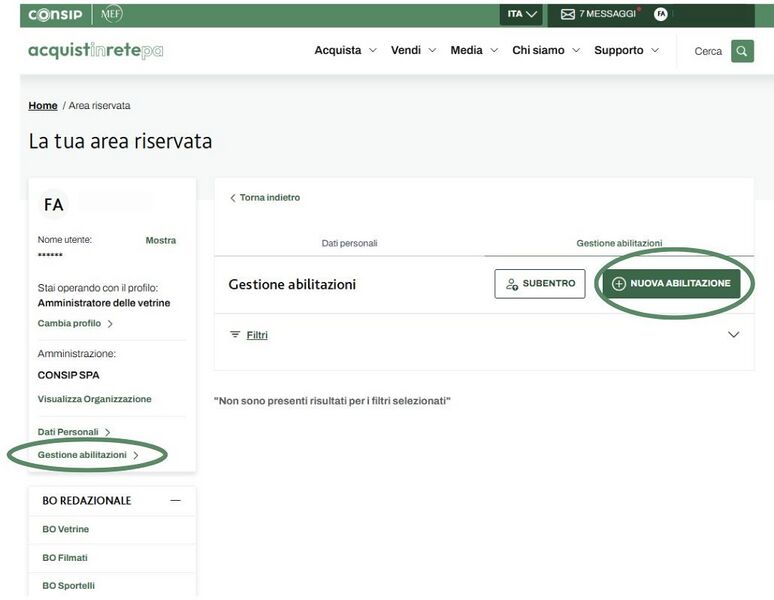Open the Supporto menu
774x600 pixels.
(626, 51)
